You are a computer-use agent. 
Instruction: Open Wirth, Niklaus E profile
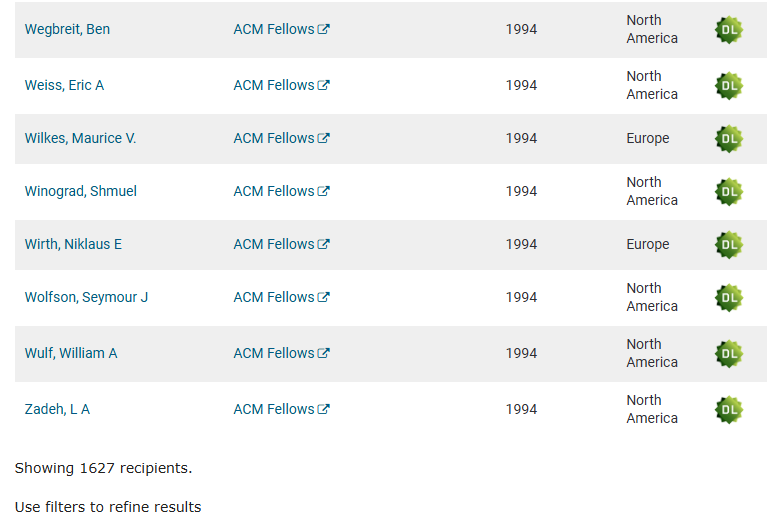click(x=73, y=244)
